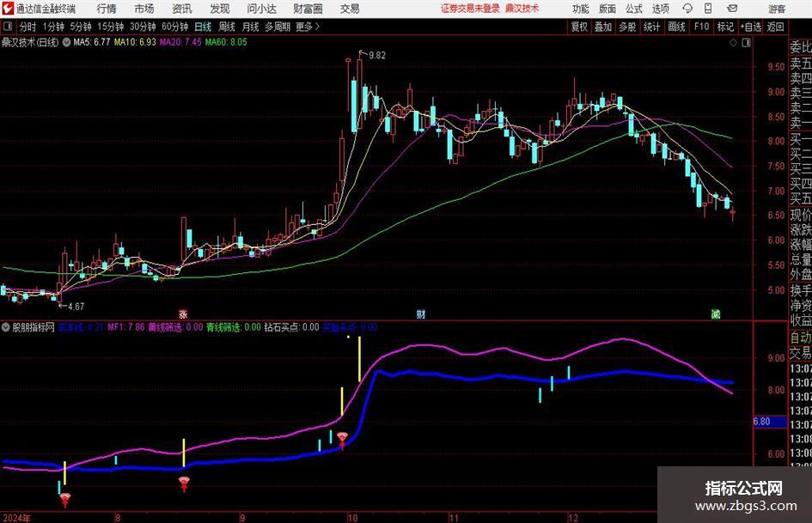The width and height of the screenshot is (812, 523).
Task: Expand the 股朋指标网 indicator dropdown arrow
Action: click(x=6, y=327)
